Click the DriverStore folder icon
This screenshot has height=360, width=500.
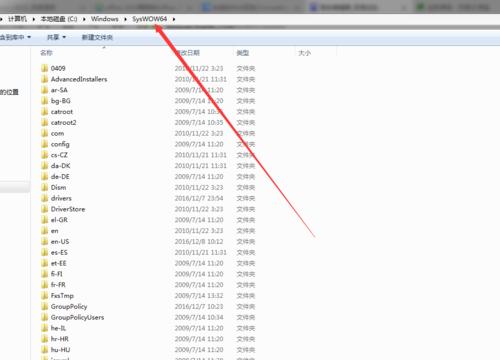coord(44,209)
